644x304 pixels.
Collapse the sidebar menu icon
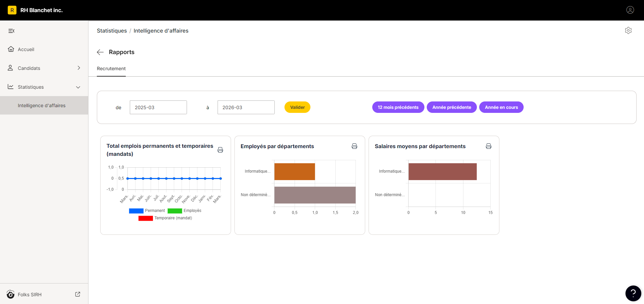[x=11, y=31]
